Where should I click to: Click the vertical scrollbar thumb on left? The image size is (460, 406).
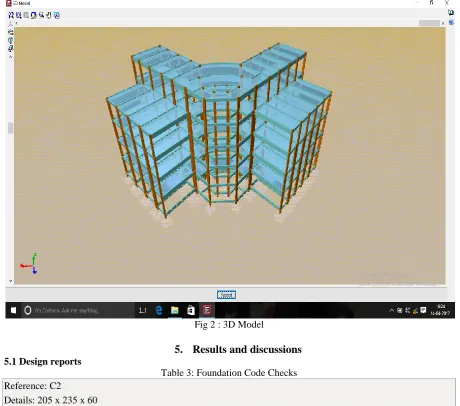[10, 128]
